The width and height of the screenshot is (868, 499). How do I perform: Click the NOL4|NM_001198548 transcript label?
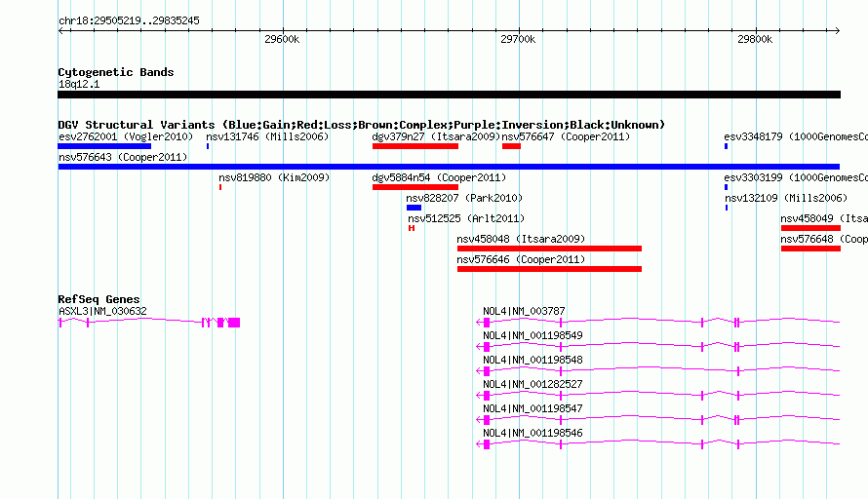[x=533, y=360]
